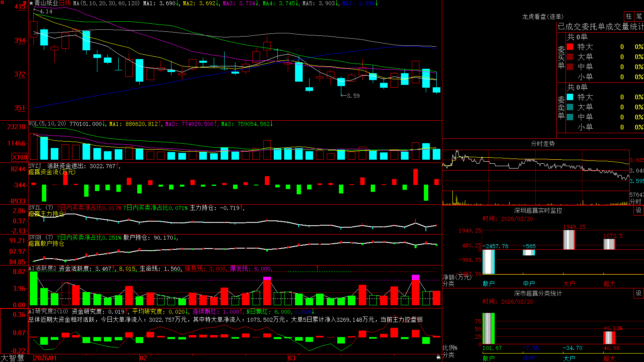Click the red 特大 buy-order swatch
Screen dimensions: 644x362
[x=570, y=47]
